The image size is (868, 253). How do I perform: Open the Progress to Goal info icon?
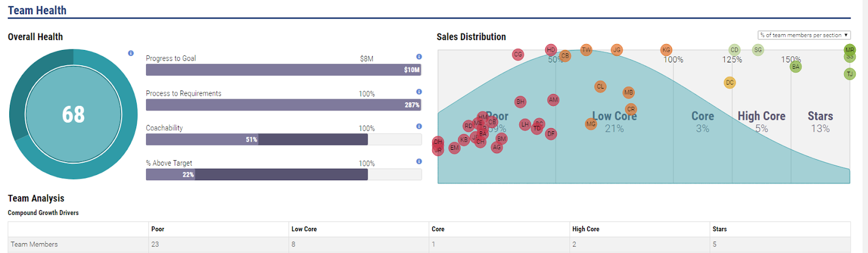(x=419, y=56)
